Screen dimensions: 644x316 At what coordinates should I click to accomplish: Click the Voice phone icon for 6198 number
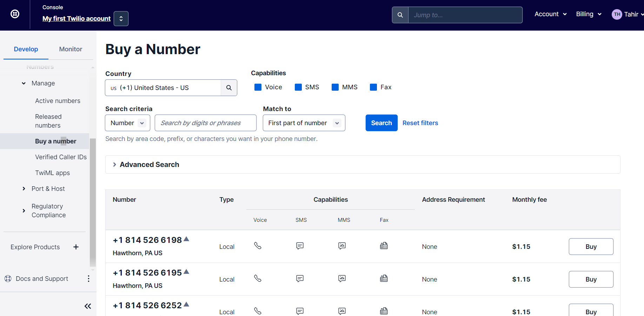pos(258,246)
